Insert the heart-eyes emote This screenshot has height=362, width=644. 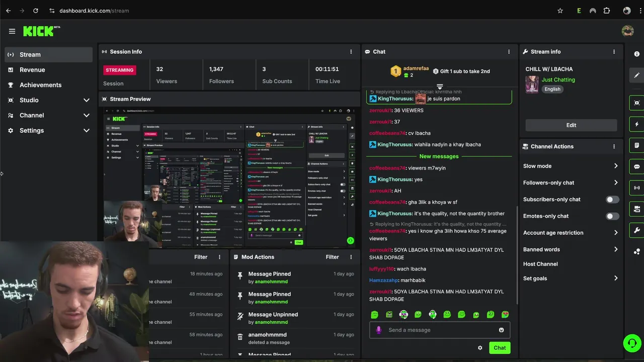[x=505, y=315]
